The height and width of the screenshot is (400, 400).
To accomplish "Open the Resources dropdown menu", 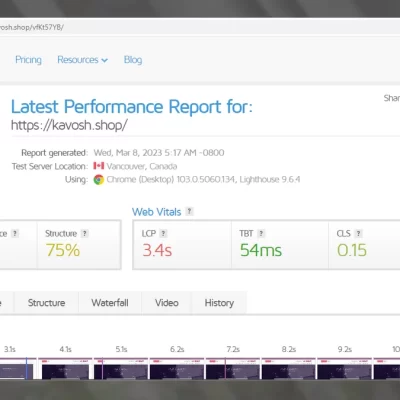I will pos(82,60).
